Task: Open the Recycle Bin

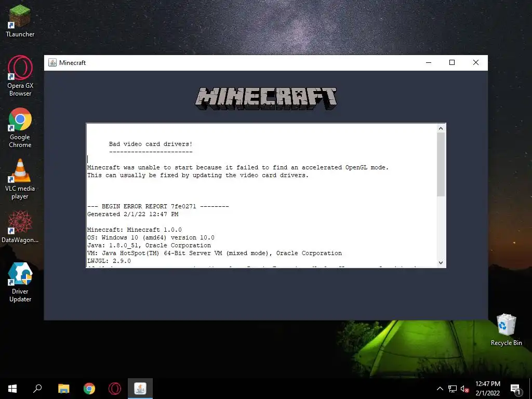Action: tap(506, 330)
